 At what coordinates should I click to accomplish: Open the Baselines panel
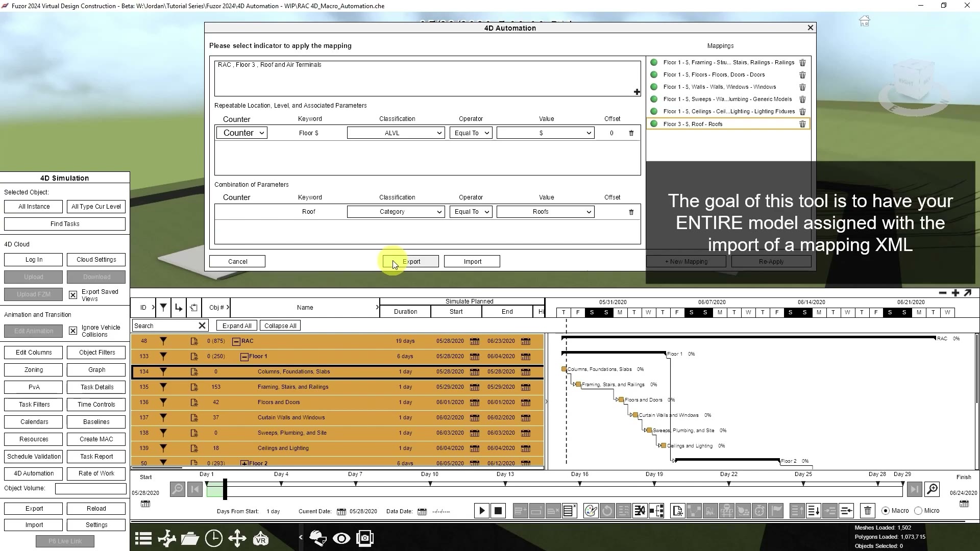[96, 421]
